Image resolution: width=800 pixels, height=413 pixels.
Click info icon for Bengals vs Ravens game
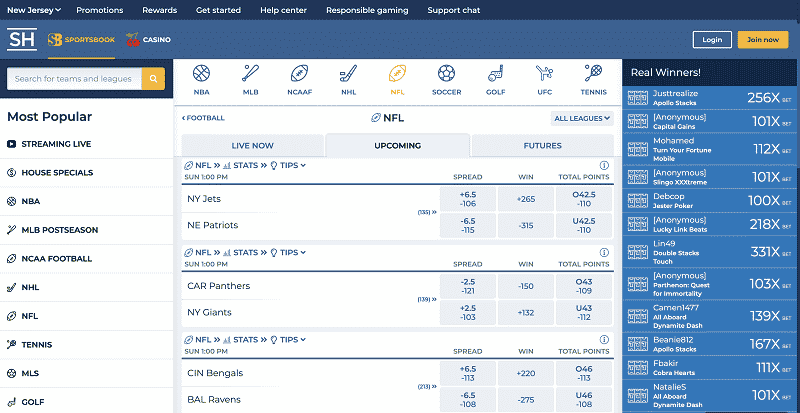(604, 339)
